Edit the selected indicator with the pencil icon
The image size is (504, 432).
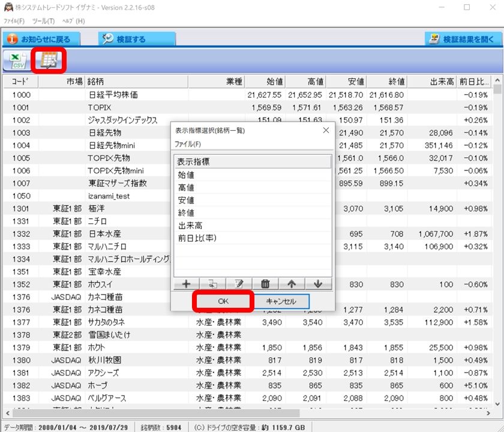coord(239,284)
